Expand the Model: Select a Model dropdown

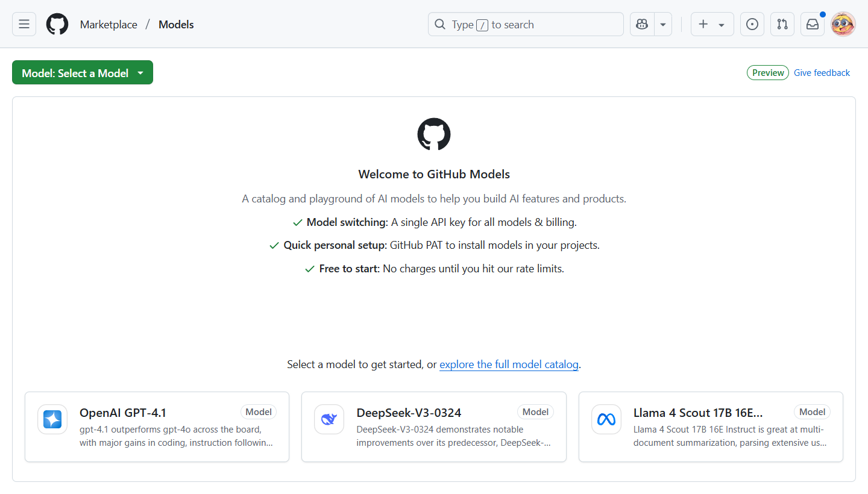(x=83, y=73)
